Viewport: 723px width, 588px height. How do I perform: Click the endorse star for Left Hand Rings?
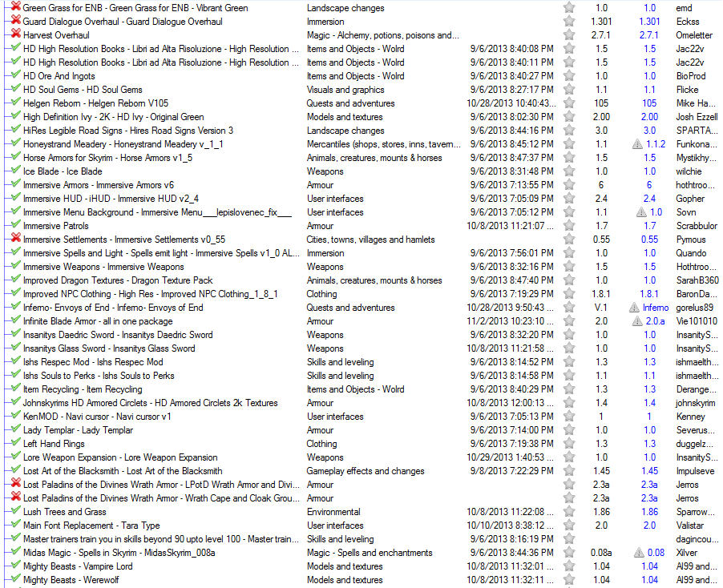[569, 443]
